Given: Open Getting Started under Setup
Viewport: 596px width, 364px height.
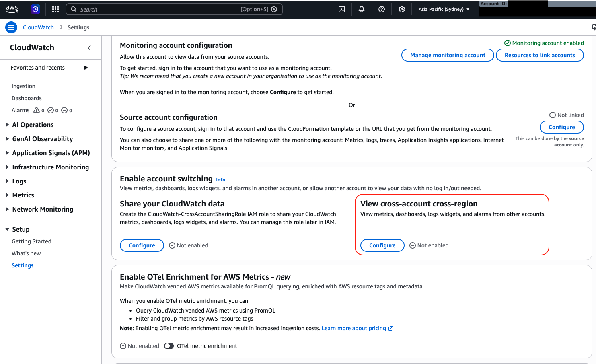Looking at the screenshot, I should point(31,241).
